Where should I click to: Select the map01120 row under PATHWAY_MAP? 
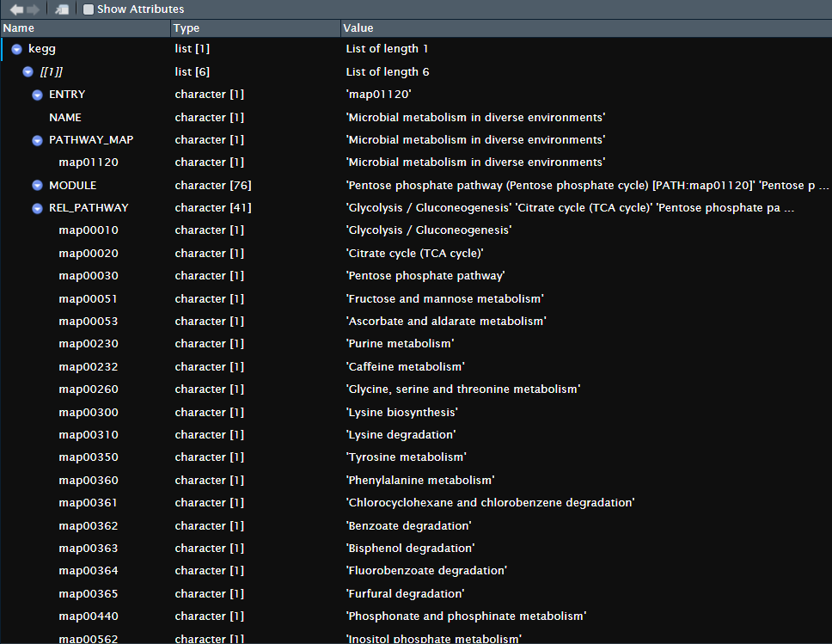[x=89, y=163]
